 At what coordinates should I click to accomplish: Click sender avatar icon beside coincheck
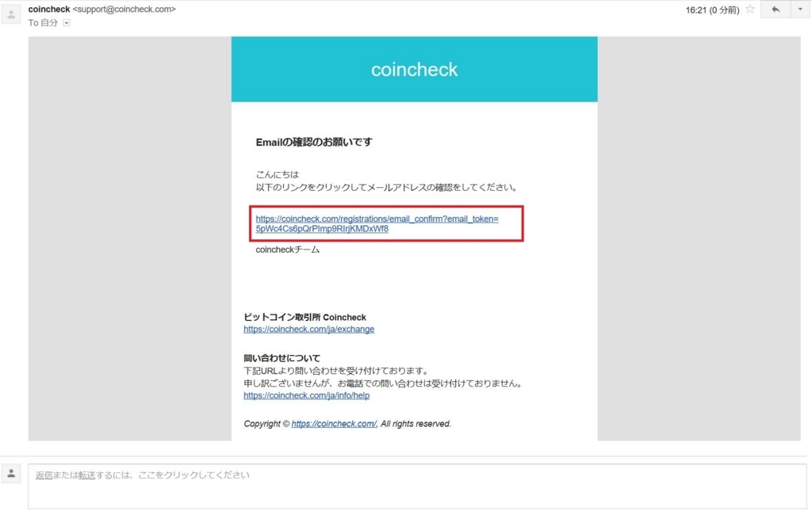[x=11, y=14]
